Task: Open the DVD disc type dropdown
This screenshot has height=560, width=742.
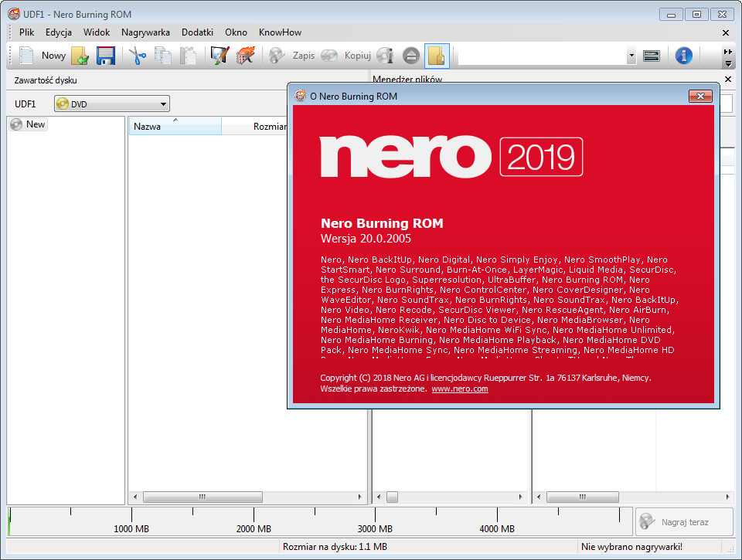Action: pos(112,104)
